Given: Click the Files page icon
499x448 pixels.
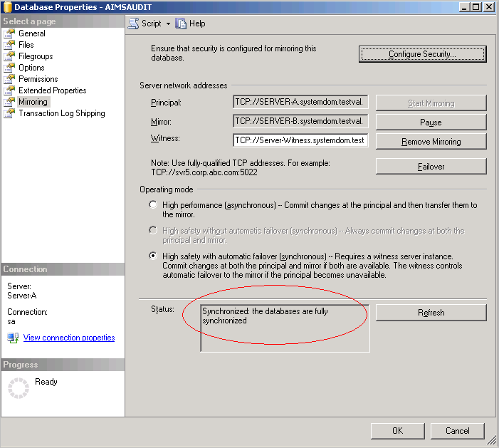Looking at the screenshot, I should [x=9, y=45].
